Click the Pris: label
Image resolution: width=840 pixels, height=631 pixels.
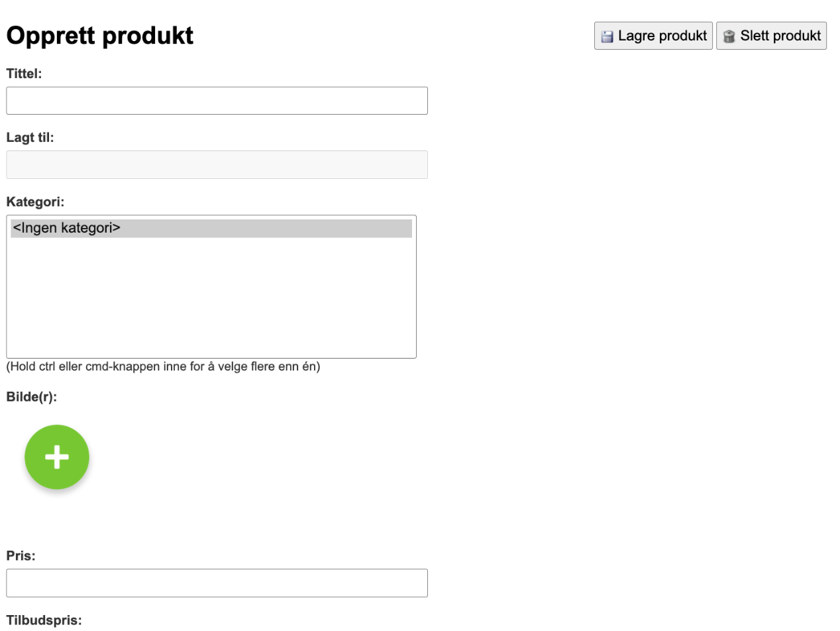coord(21,555)
